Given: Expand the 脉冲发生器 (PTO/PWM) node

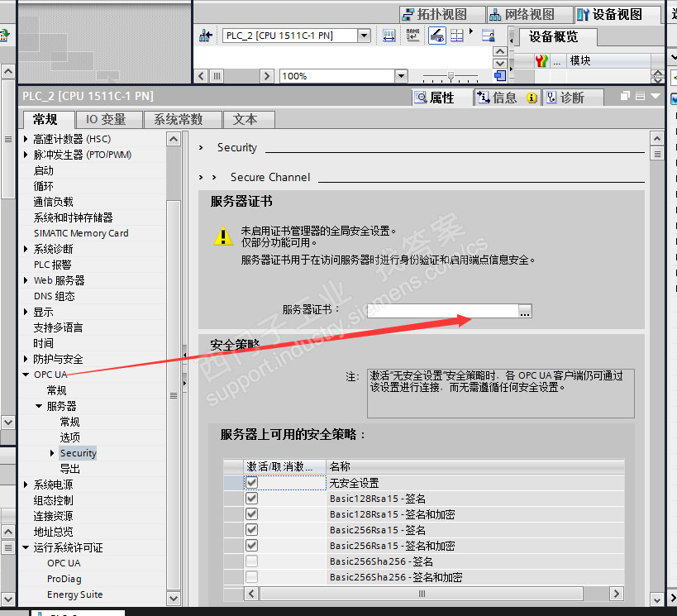Looking at the screenshot, I should [26, 155].
